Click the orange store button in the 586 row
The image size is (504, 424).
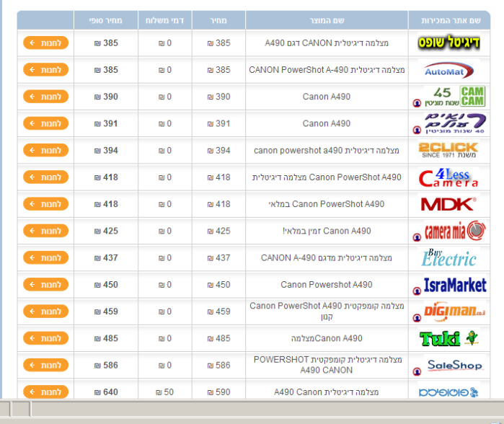click(x=45, y=365)
